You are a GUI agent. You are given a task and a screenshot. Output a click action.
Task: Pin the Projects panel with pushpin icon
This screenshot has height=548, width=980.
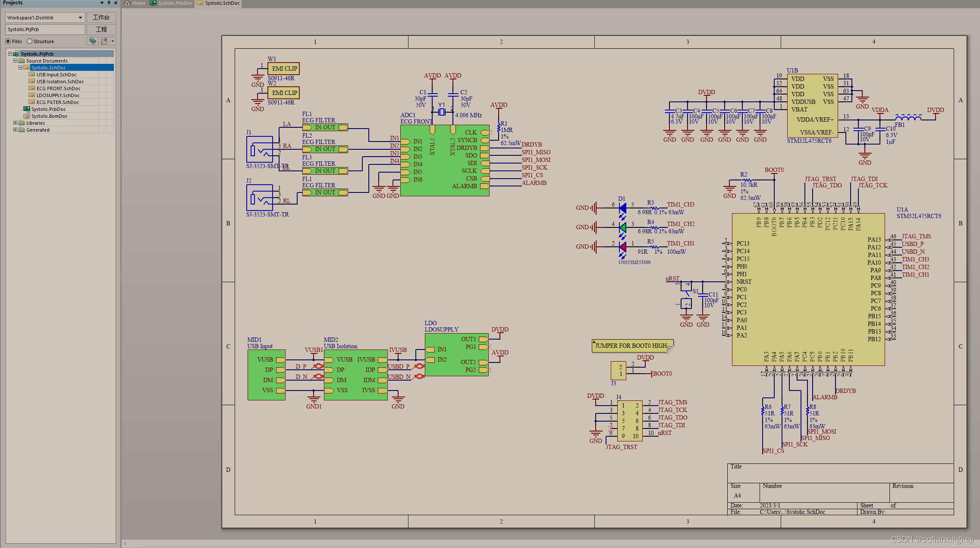pyautogui.click(x=109, y=3)
